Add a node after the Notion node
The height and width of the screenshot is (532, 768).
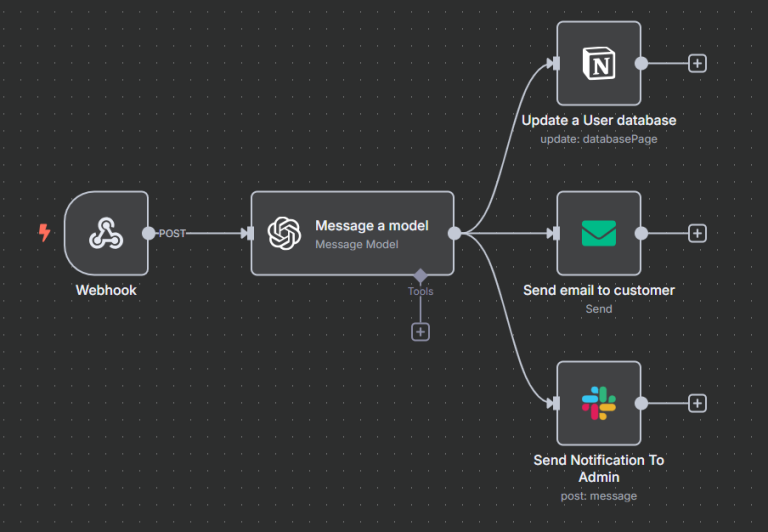[697, 63]
